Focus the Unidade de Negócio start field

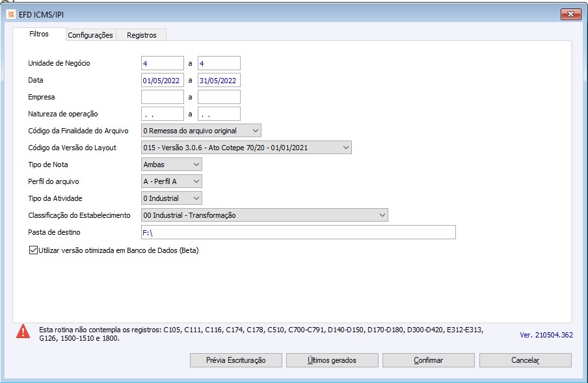163,63
